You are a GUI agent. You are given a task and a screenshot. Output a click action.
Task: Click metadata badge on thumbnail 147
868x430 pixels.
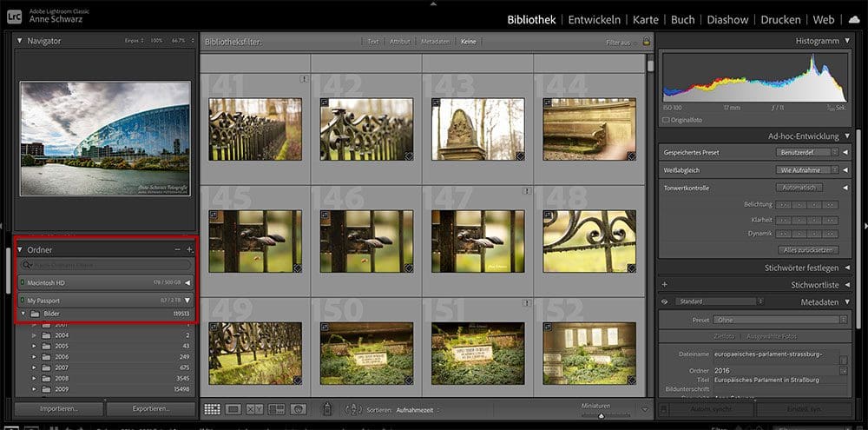tap(527, 191)
